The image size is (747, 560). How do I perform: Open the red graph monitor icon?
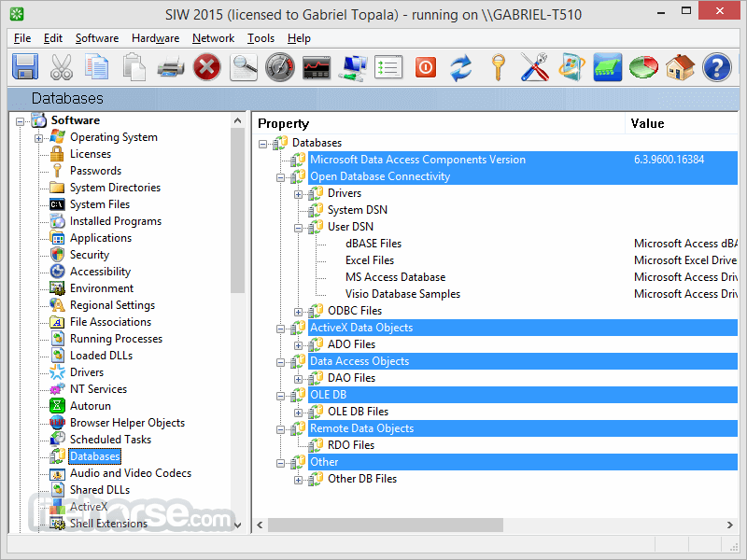pyautogui.click(x=317, y=67)
